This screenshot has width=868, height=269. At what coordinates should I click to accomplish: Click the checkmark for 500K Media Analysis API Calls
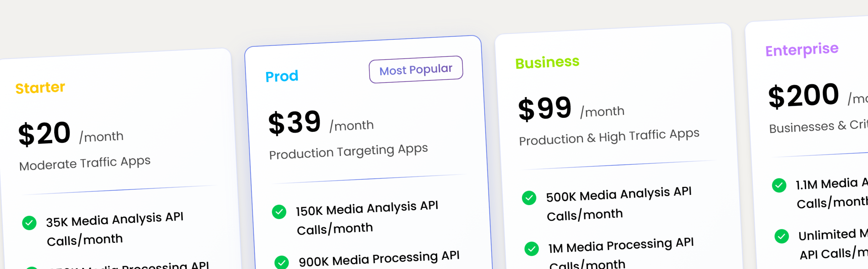(x=529, y=199)
